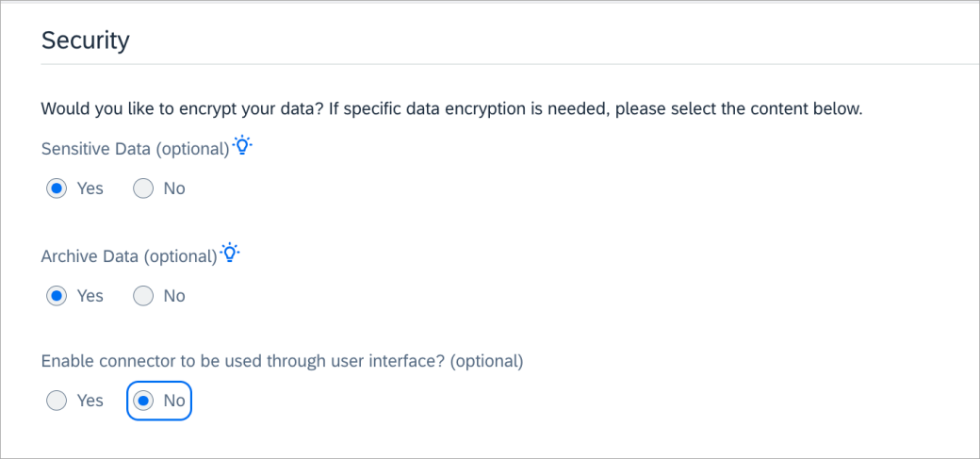Click the 'Yes' text under Enable connector question
980x459 pixels.
pyautogui.click(x=90, y=401)
